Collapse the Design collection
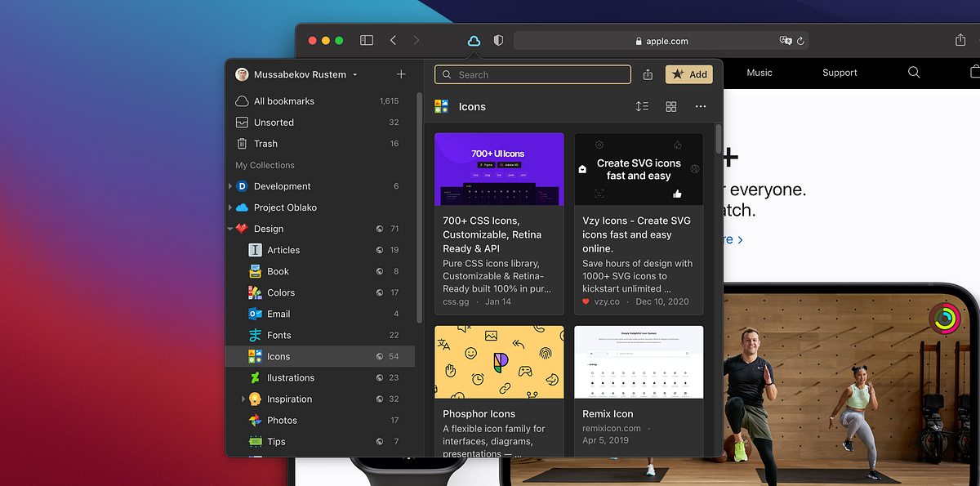980x486 pixels. click(x=229, y=228)
